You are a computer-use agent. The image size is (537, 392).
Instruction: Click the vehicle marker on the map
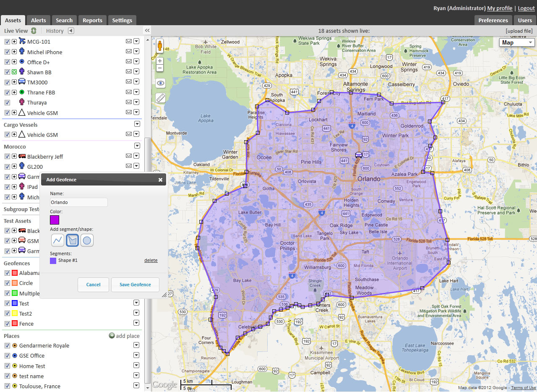[359, 154]
